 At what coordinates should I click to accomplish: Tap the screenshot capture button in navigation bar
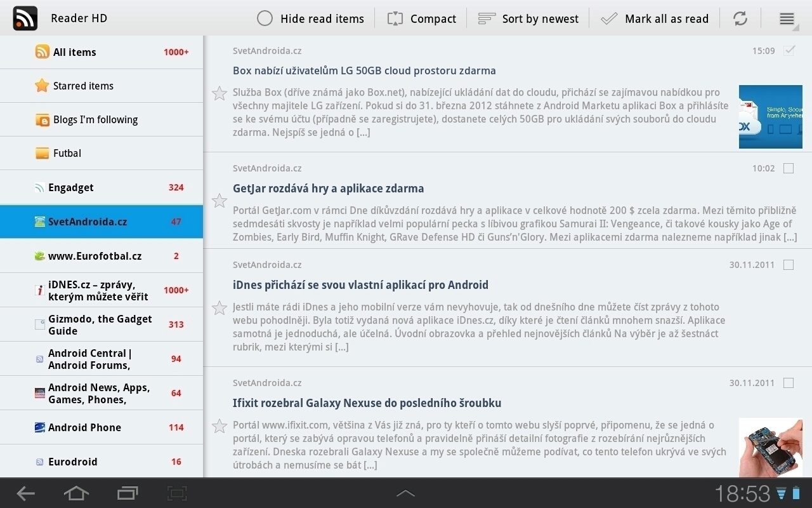tap(177, 493)
